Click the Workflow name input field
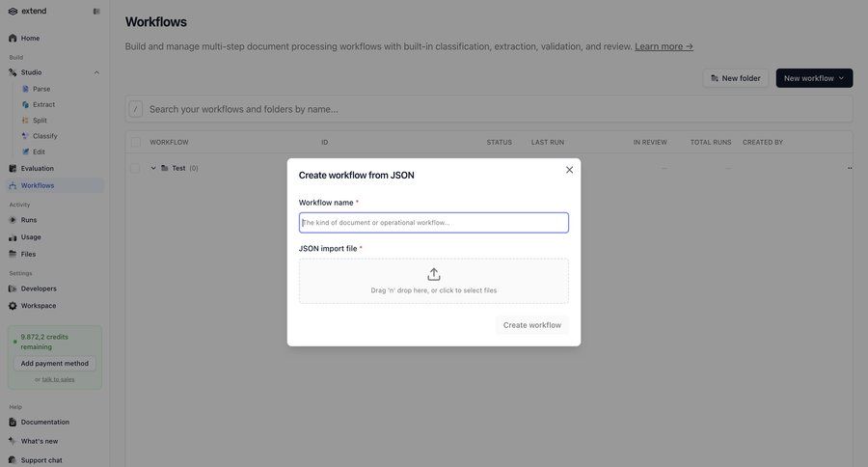 433,223
